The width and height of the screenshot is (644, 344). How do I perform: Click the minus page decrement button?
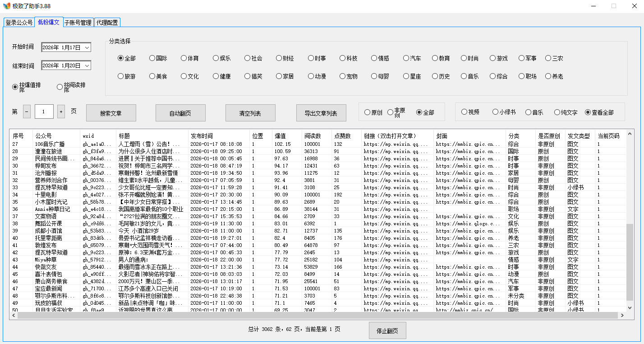(x=27, y=112)
